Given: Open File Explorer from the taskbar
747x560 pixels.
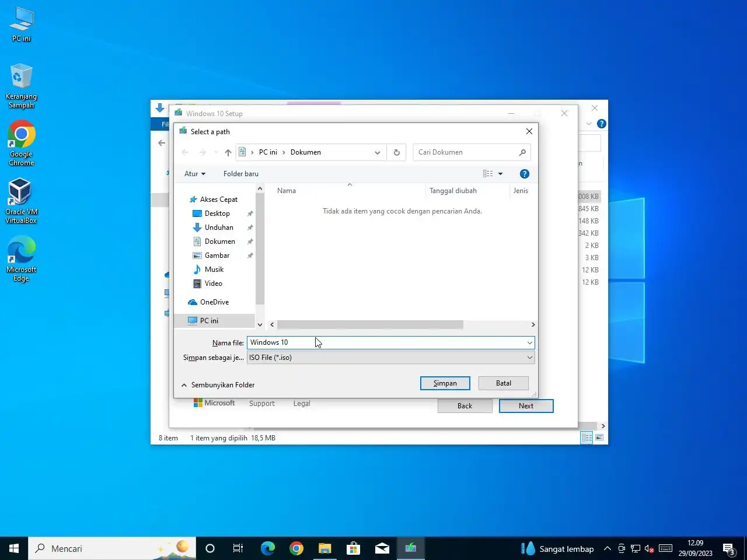Looking at the screenshot, I should click(325, 548).
